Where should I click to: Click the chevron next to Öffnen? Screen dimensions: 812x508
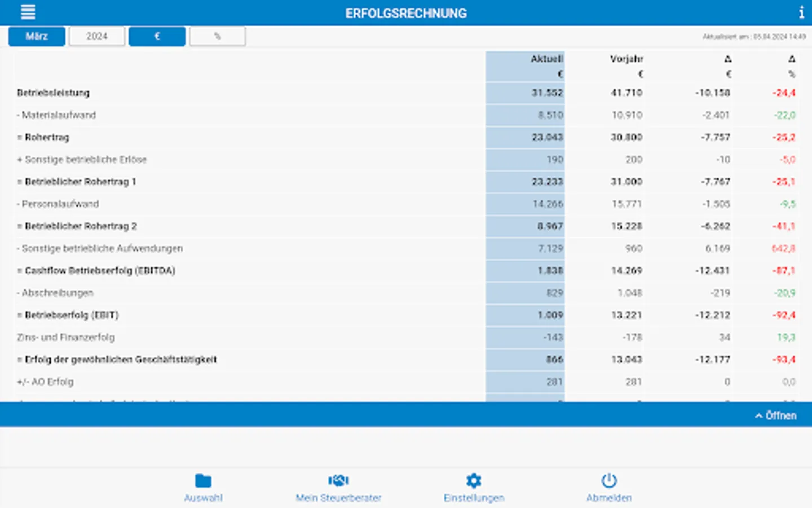(758, 415)
